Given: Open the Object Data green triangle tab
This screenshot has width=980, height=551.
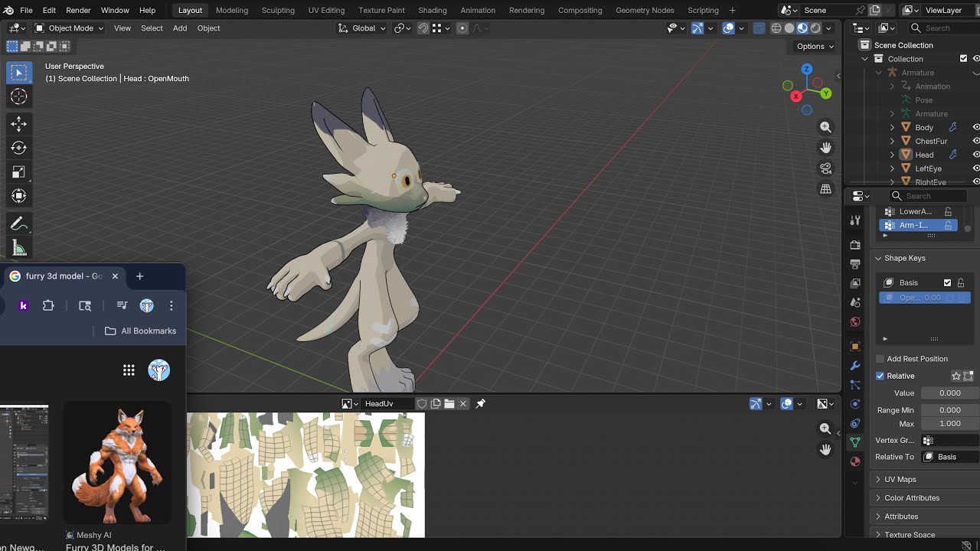Looking at the screenshot, I should pyautogui.click(x=855, y=442).
